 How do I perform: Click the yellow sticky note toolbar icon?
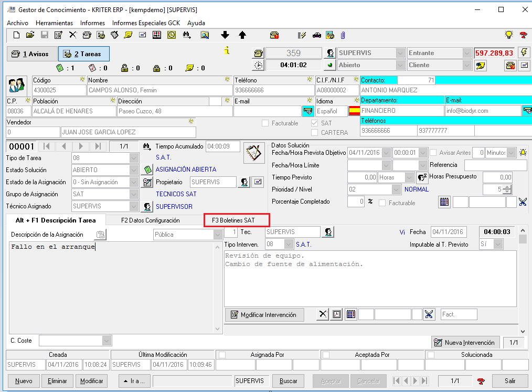(x=128, y=35)
